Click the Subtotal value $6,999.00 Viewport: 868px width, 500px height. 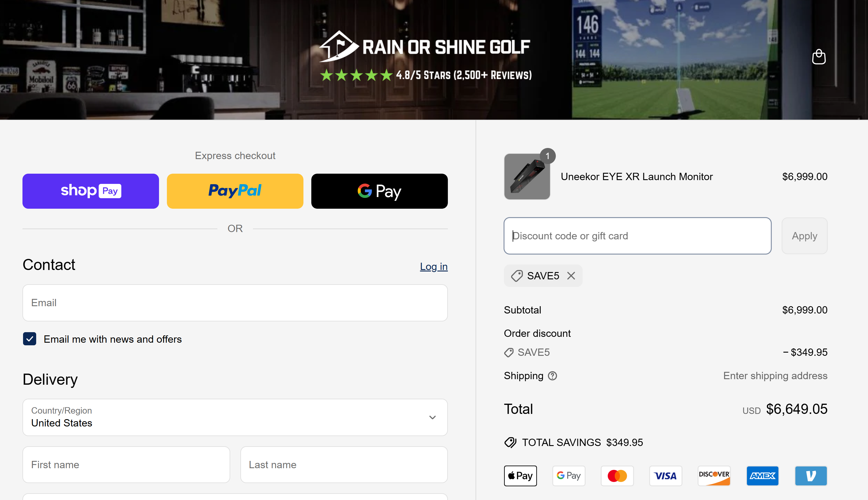tap(804, 310)
